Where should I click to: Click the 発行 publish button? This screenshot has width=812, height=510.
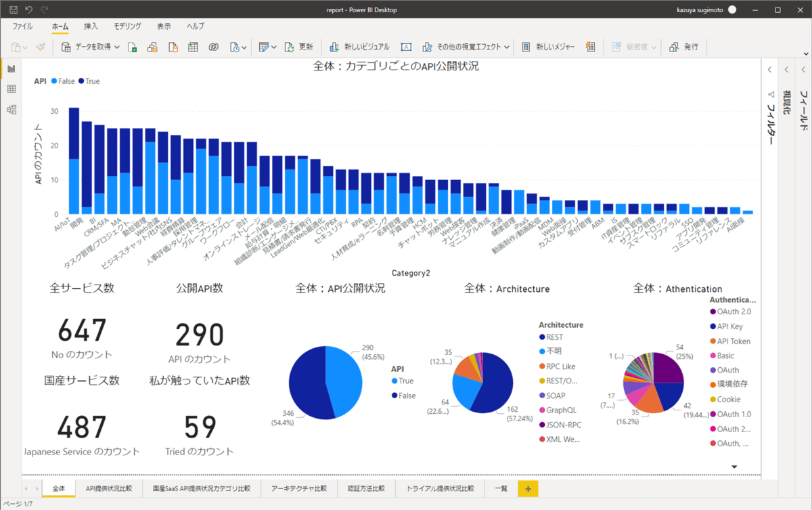[x=684, y=47]
